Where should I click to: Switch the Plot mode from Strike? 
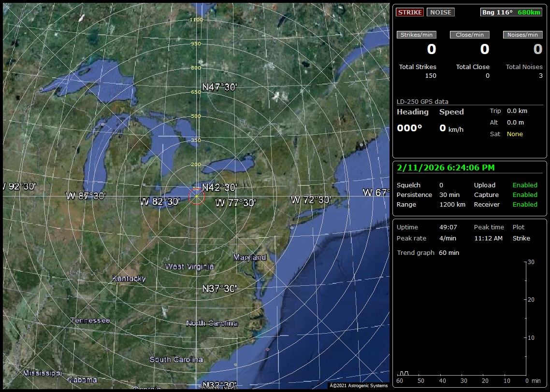(x=521, y=238)
